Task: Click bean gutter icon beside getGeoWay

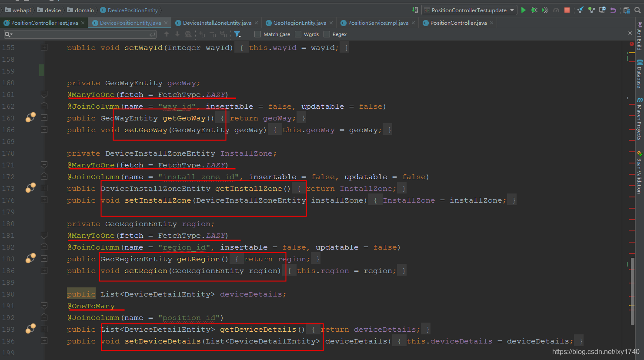Action: point(30,117)
